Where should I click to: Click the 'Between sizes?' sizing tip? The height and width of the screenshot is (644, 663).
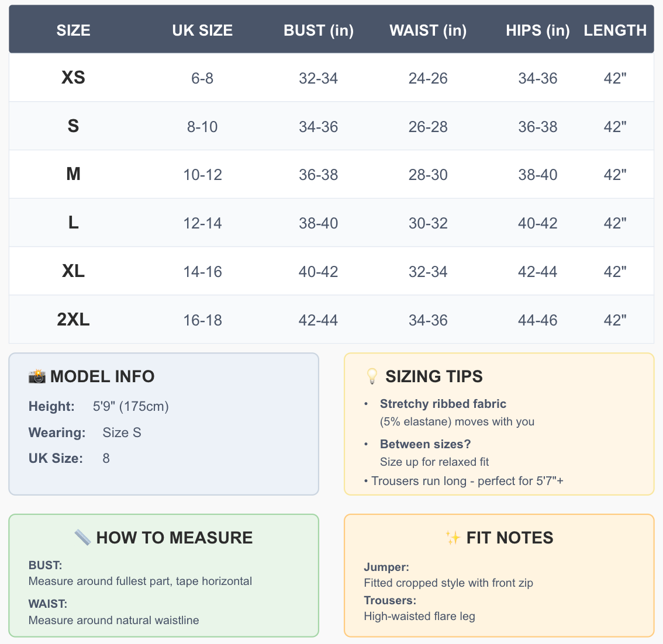click(425, 444)
